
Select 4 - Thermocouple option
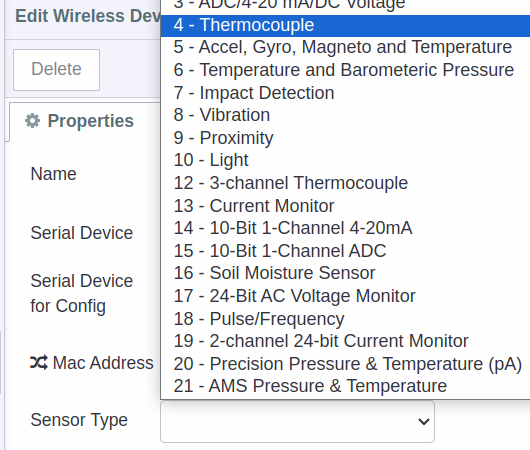point(345,25)
